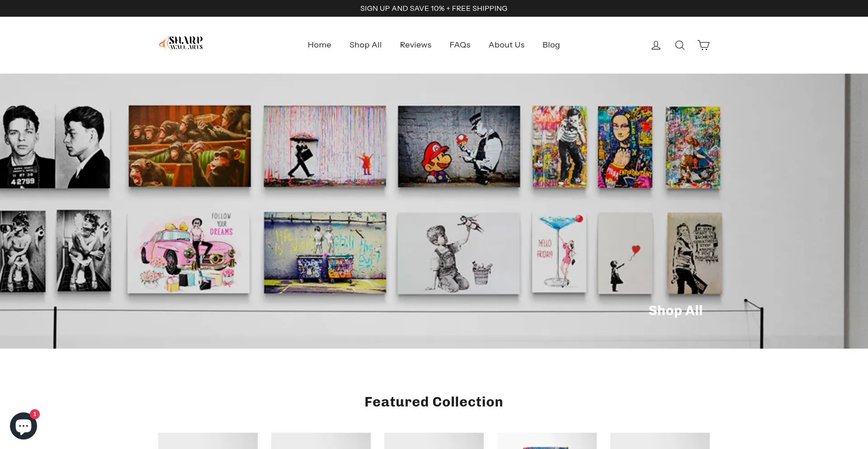Open Shop All in navigation bar
868x449 pixels.
(365, 45)
